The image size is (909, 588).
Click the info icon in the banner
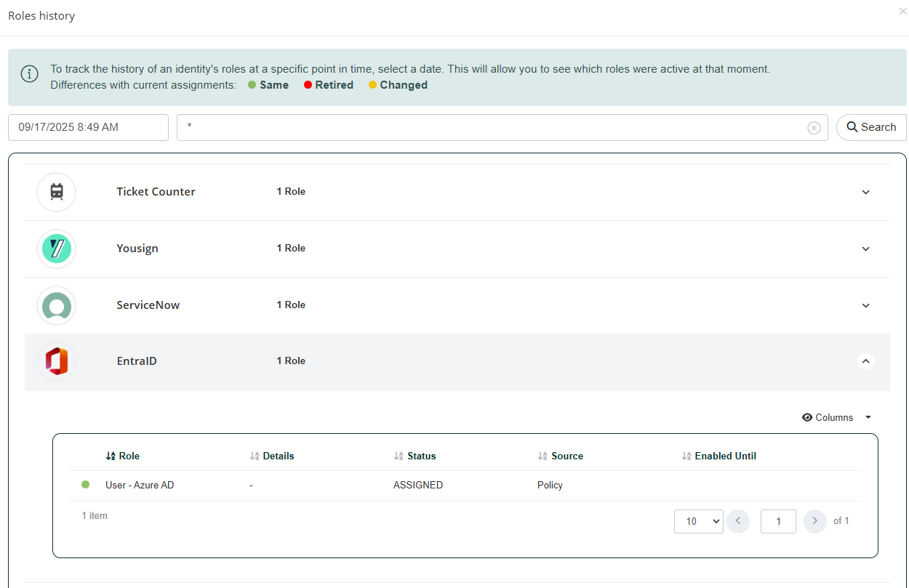29,74
